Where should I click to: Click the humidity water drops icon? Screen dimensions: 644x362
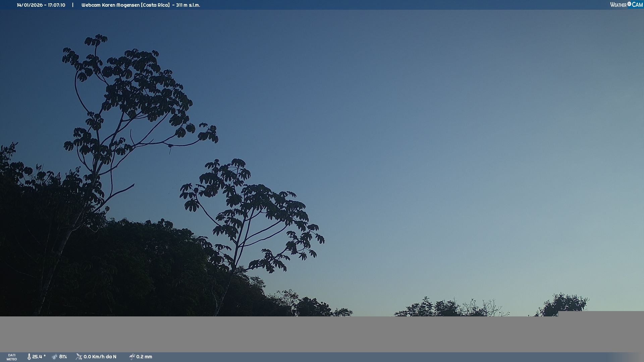(55, 357)
